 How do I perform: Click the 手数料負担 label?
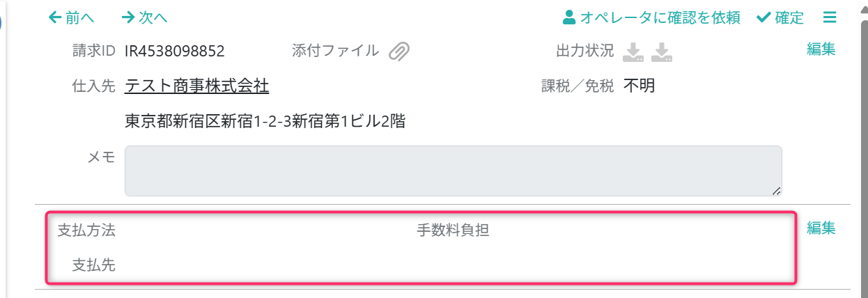pos(453,230)
